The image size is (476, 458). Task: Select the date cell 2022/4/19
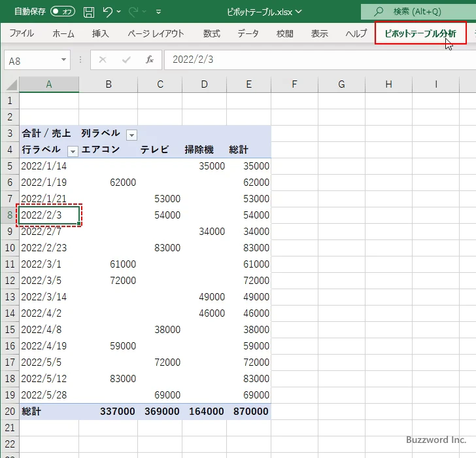(x=49, y=346)
